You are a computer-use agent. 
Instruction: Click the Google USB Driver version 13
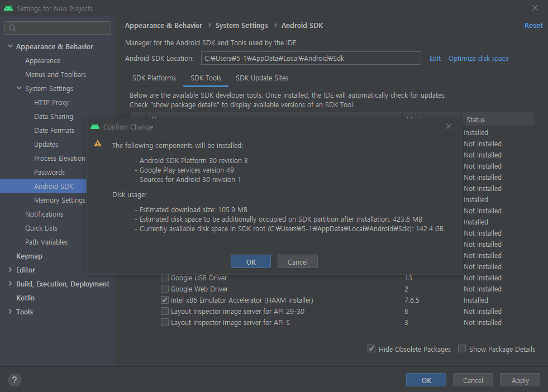coord(408,278)
